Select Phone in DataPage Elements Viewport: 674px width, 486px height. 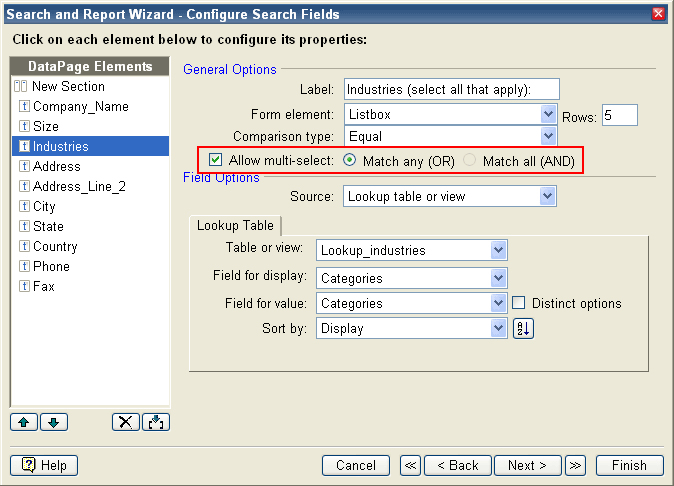(90, 266)
